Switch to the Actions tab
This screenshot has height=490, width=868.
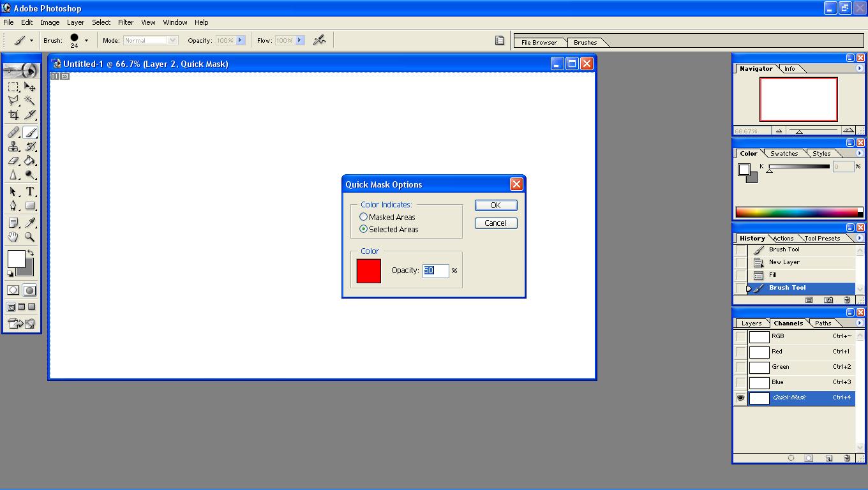click(x=783, y=238)
